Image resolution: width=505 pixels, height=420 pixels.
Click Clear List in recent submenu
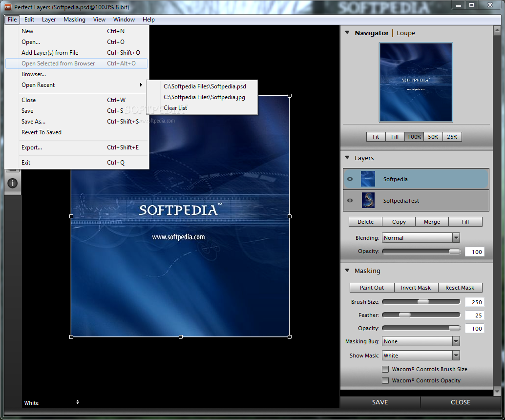coord(202,108)
